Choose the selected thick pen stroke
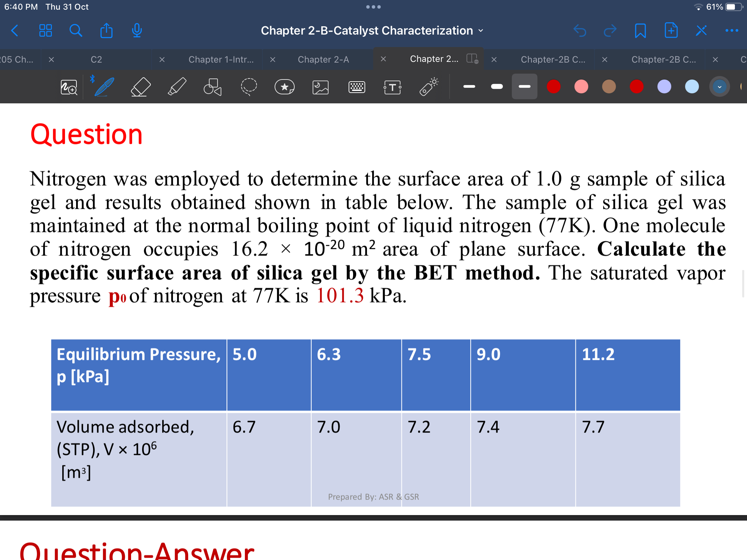The image size is (747, 560). pos(524,86)
